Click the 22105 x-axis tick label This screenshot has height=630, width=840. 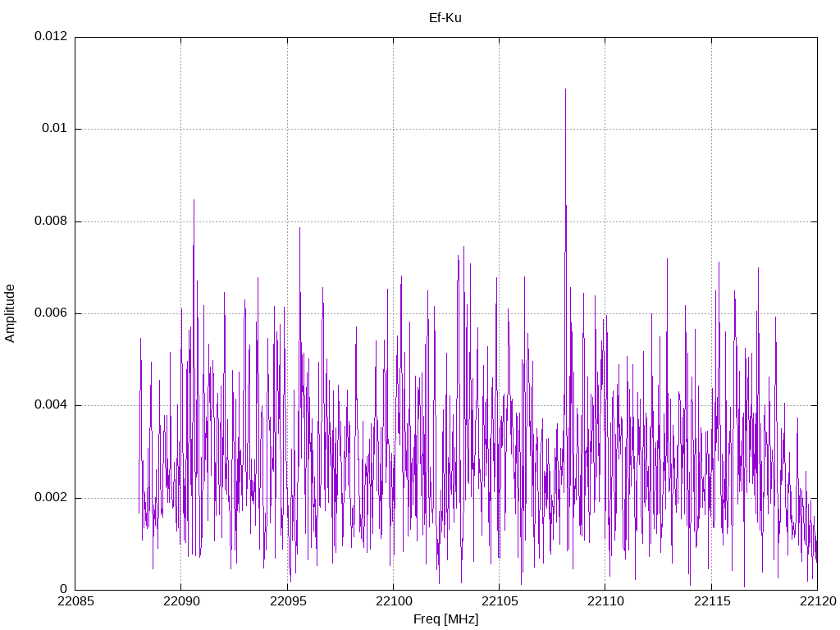pos(500,601)
